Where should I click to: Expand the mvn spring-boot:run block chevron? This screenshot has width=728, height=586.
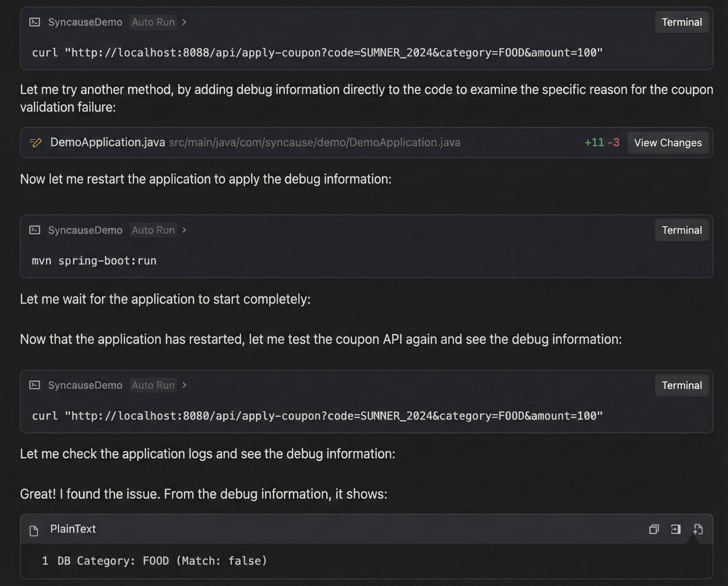tap(185, 230)
